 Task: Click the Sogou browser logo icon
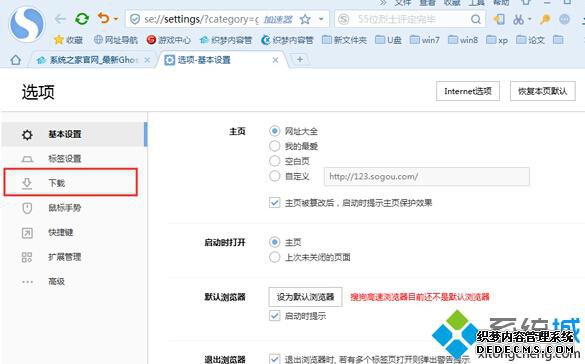pyautogui.click(x=27, y=24)
